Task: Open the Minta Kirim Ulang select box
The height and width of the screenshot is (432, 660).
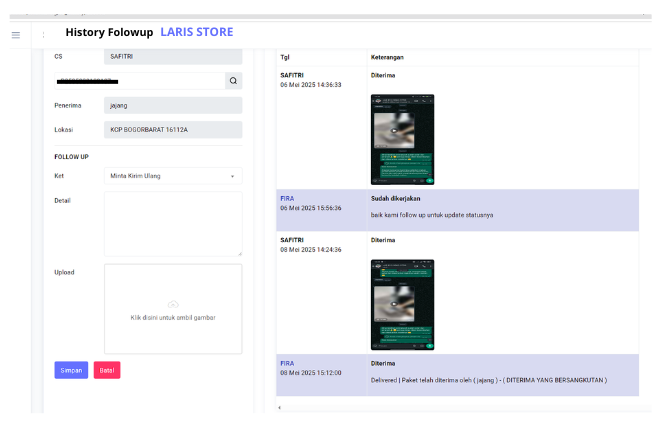Action: pos(172,176)
